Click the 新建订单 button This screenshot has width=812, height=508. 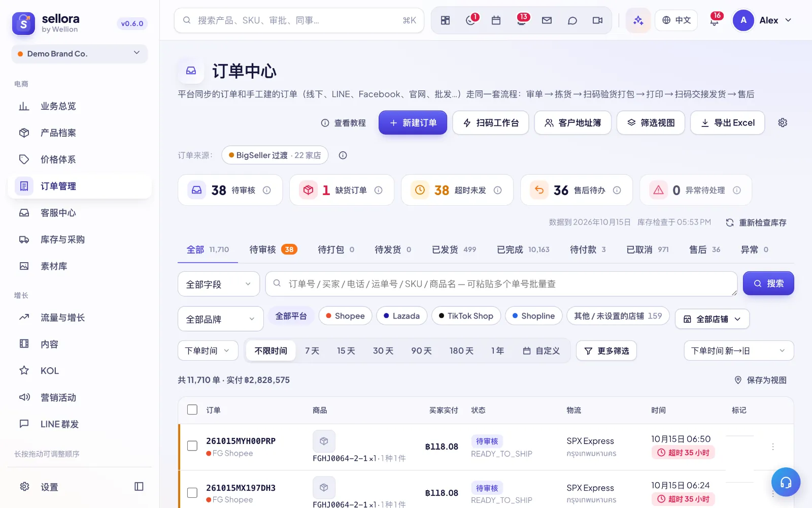(x=413, y=122)
